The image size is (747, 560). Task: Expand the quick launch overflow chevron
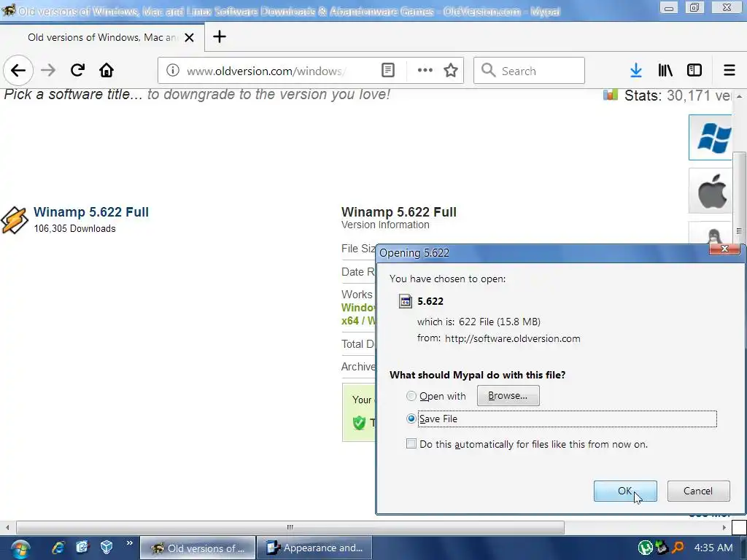click(x=130, y=543)
